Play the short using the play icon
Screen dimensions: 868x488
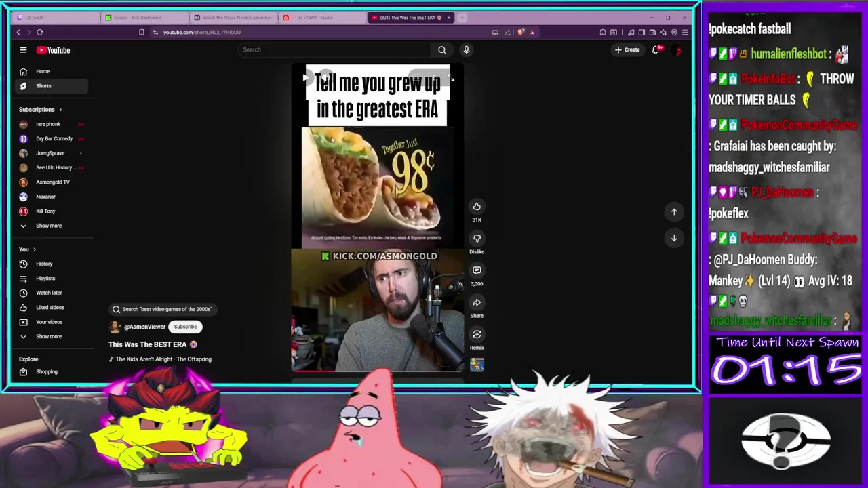306,77
